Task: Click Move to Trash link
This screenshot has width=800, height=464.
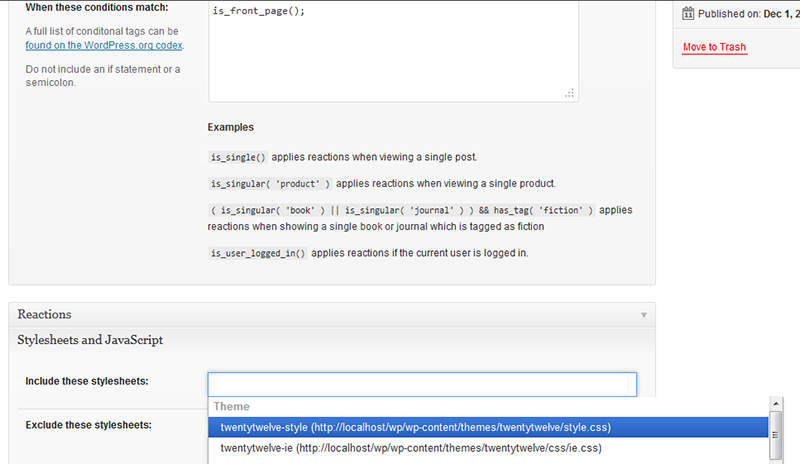Action: (x=714, y=47)
